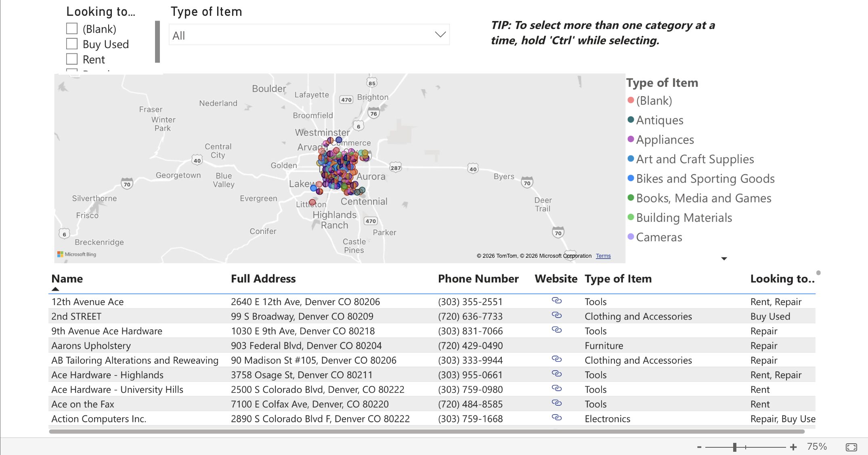868x455 pixels.
Task: Click address 903 Federal Blvd, Denver CO 80204
Action: 306,345
